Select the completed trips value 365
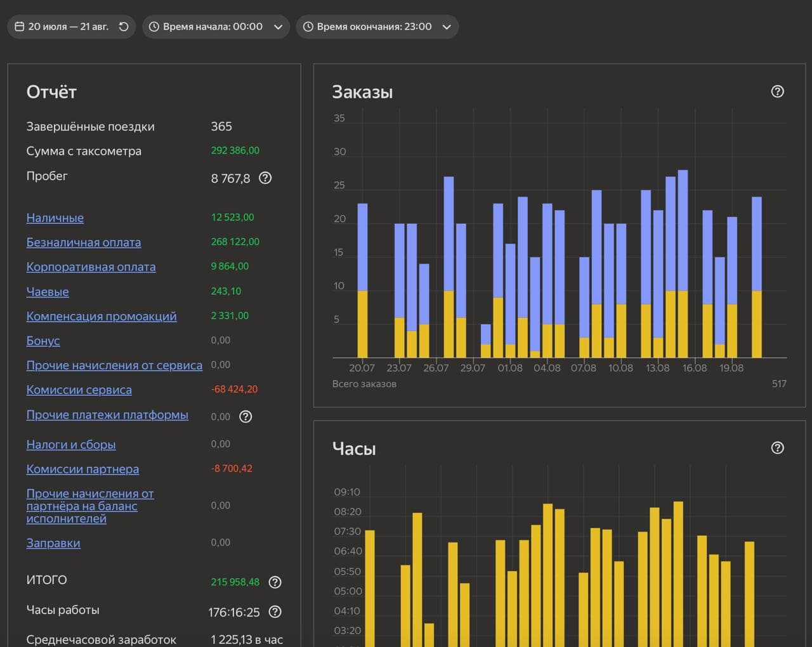This screenshot has height=647, width=812. click(x=221, y=126)
